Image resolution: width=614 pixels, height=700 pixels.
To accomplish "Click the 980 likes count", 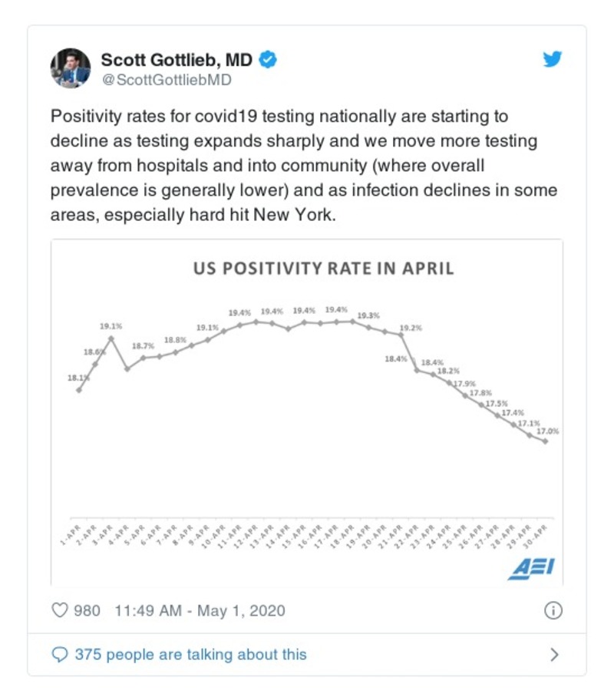I will click(x=87, y=611).
